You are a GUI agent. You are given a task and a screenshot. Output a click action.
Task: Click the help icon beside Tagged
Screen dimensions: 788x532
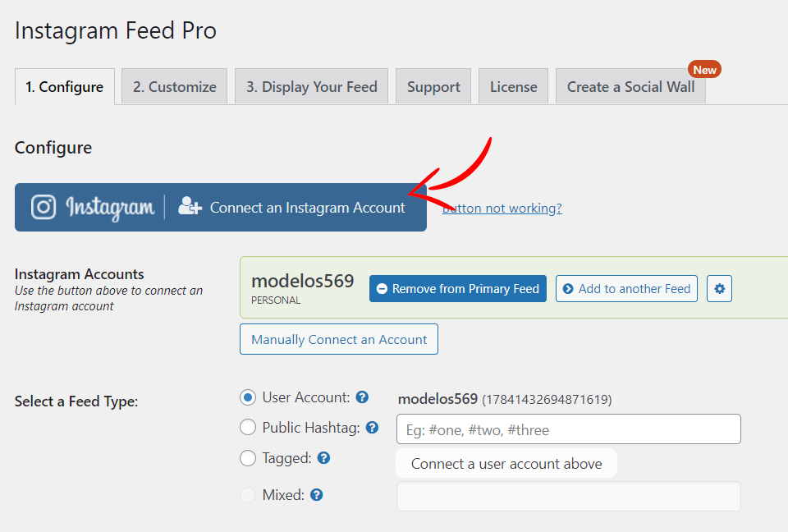pyautogui.click(x=323, y=458)
